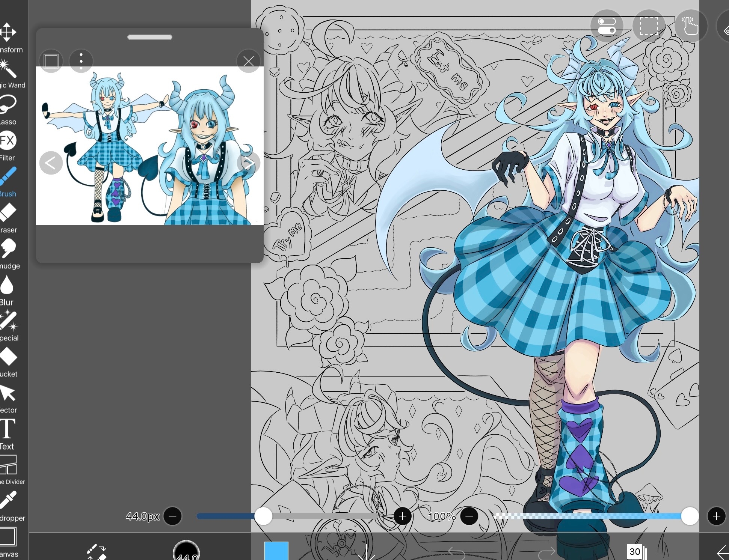Open the layers panel showing 30
The height and width of the screenshot is (560, 729).
[635, 551]
